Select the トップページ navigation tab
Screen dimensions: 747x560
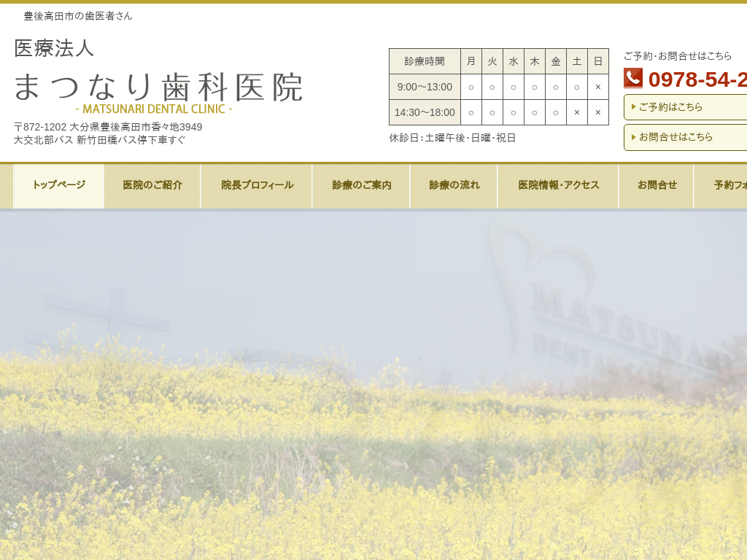[x=58, y=185]
